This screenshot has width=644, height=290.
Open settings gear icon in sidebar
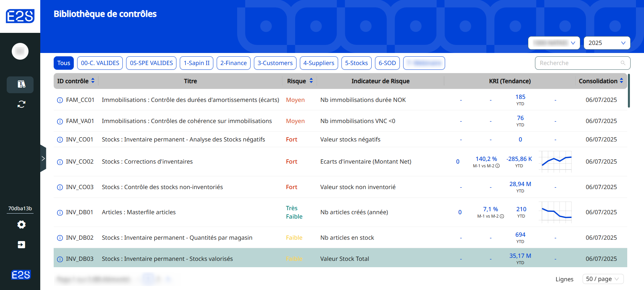21,225
